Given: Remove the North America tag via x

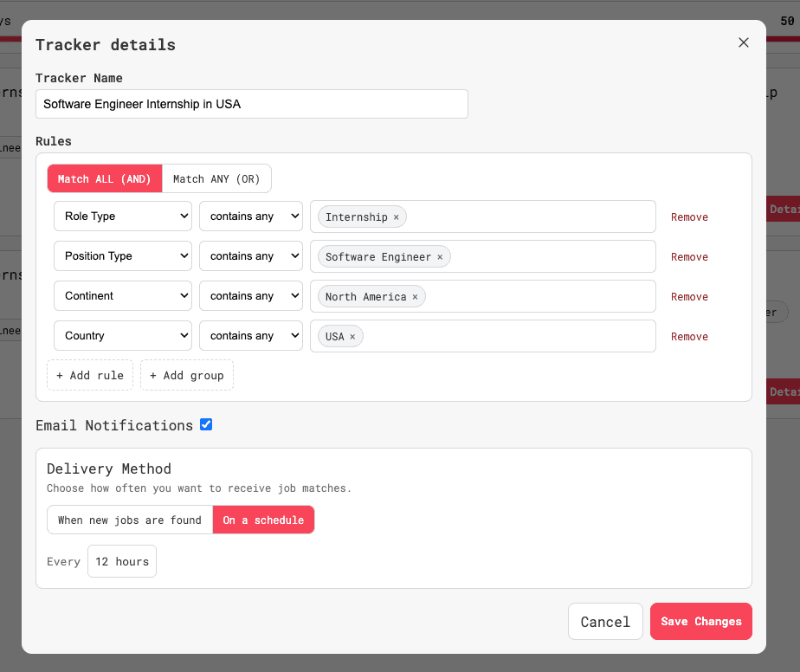Looking at the screenshot, I should pyautogui.click(x=415, y=297).
